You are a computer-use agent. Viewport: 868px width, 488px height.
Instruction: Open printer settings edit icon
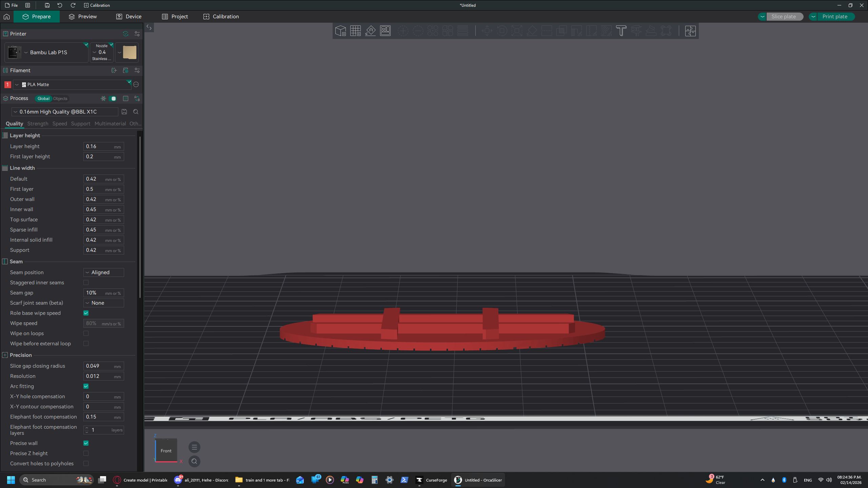point(137,34)
